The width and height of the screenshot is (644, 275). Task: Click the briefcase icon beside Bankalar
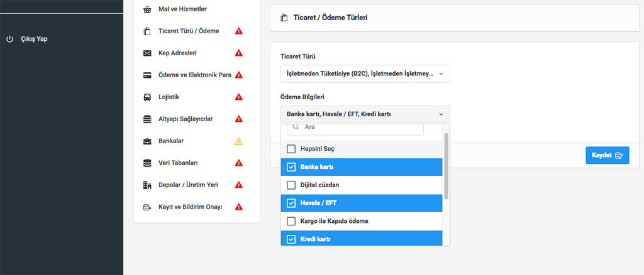pos(147,141)
